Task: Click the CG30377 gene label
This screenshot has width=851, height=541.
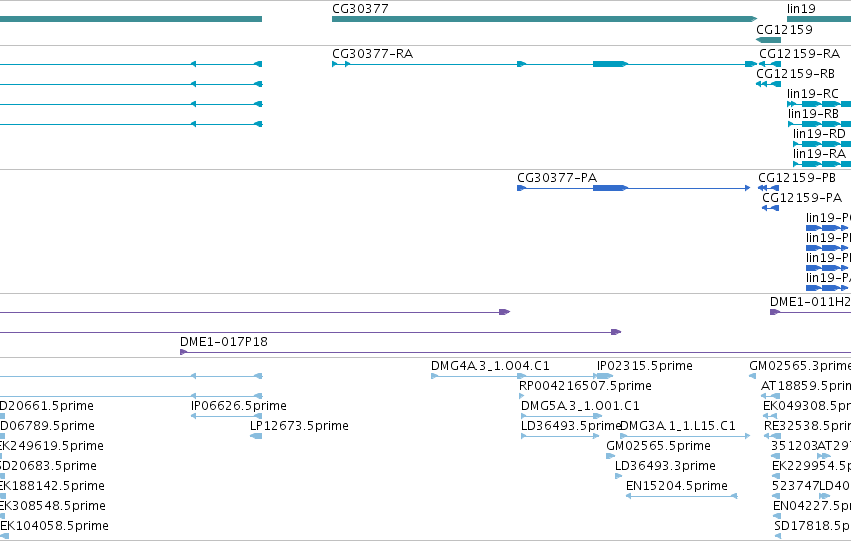Action: (x=360, y=9)
